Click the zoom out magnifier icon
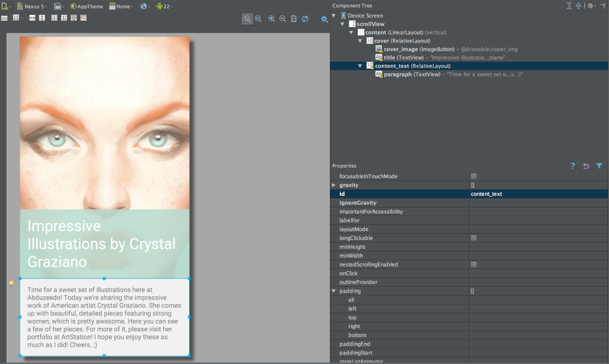Image resolution: width=609 pixels, height=364 pixels. (x=283, y=19)
